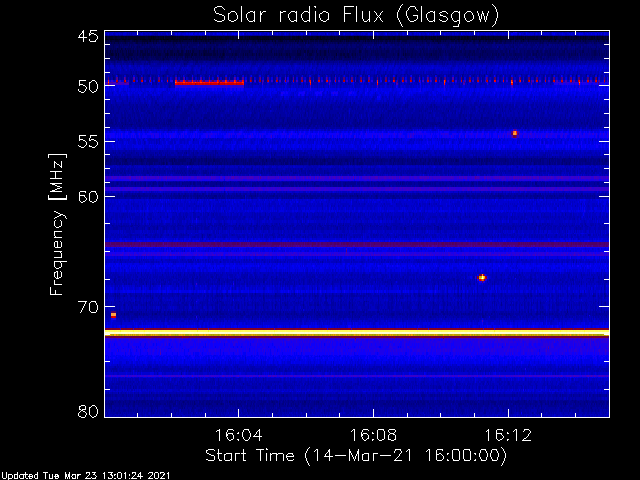The width and height of the screenshot is (640, 480).
Task: Click the small red spot near 71 MHz at left edge
Action: [113, 315]
